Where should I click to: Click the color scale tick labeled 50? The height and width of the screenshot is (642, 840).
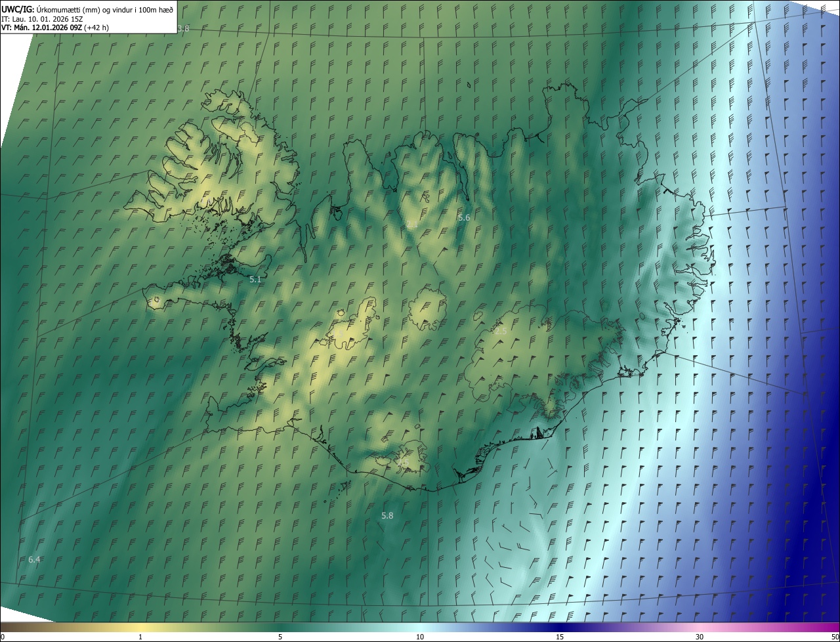pyautogui.click(x=834, y=637)
